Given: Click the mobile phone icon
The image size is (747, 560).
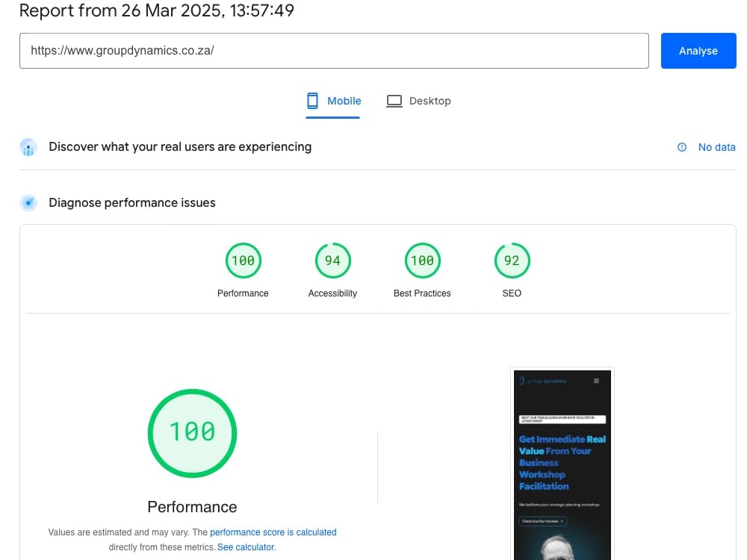Looking at the screenshot, I should coord(312,101).
